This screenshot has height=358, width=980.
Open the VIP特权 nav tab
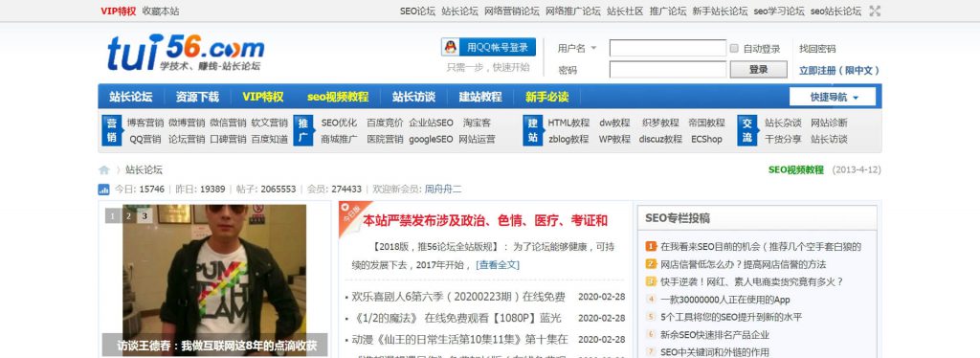tap(263, 97)
